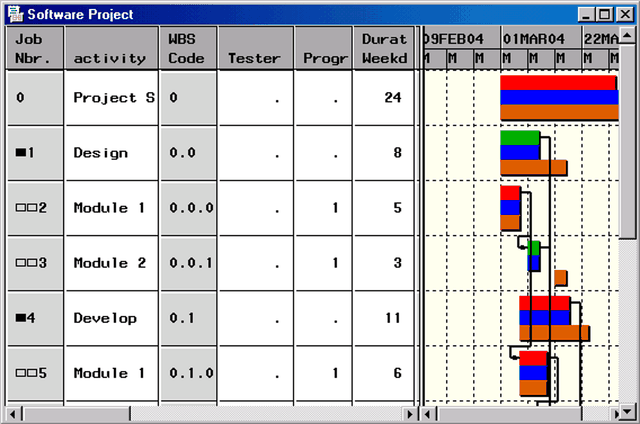Click the blue bar in Module 1 row 5
Screen dimensions: 640x424
click(x=533, y=373)
